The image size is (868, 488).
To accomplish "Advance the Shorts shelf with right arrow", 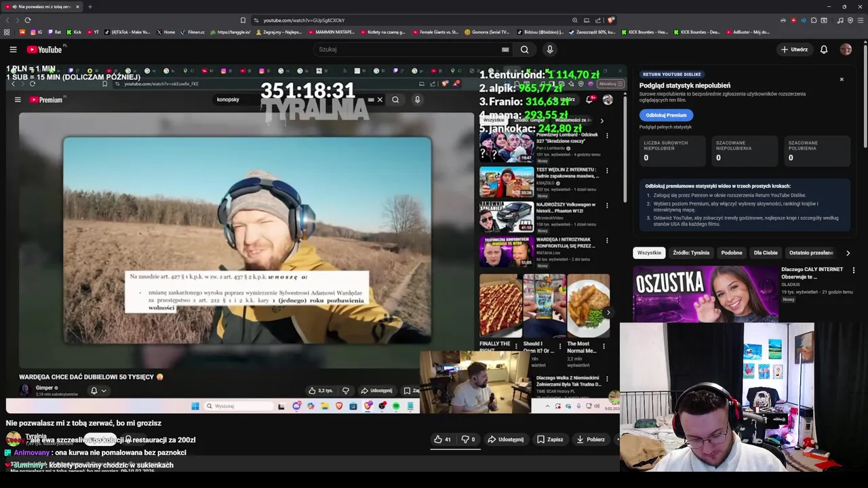I will click(x=608, y=312).
